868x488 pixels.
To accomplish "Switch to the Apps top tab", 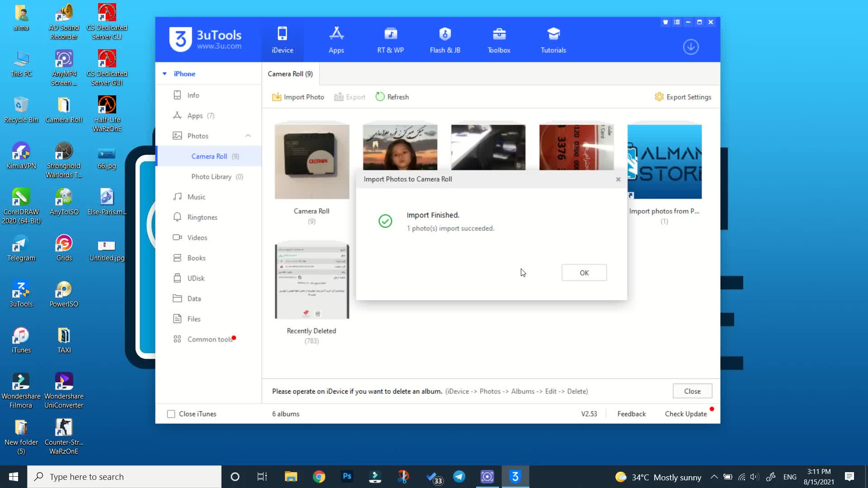I will [x=336, y=40].
